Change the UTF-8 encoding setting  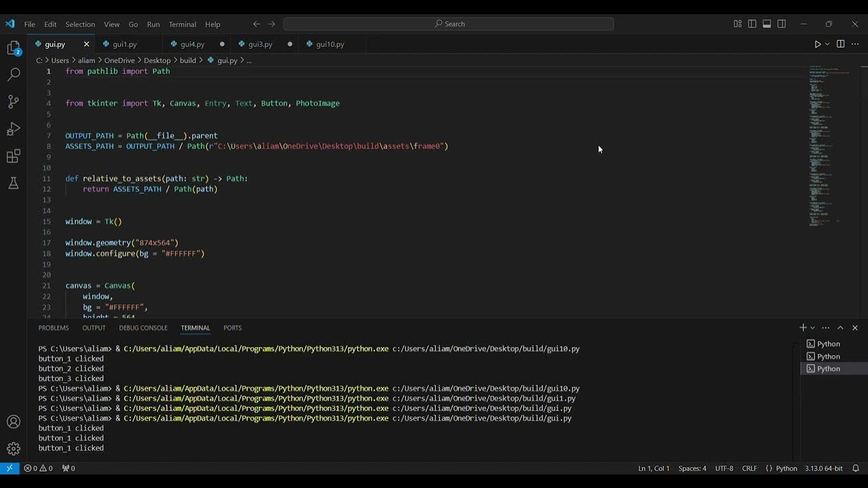coord(724,468)
